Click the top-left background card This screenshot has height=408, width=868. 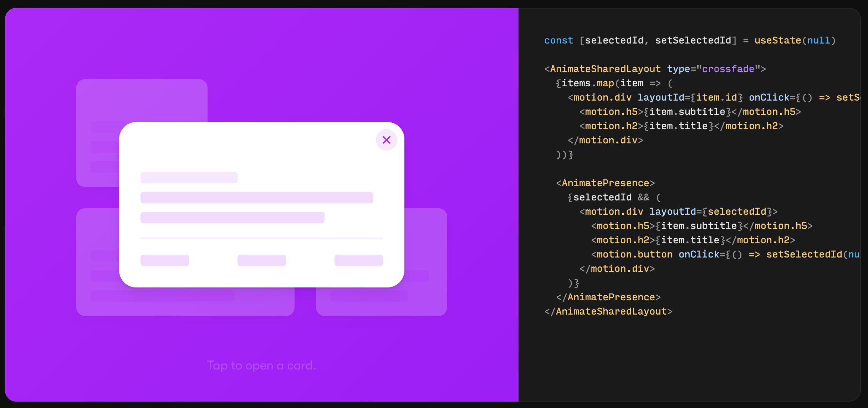click(142, 100)
